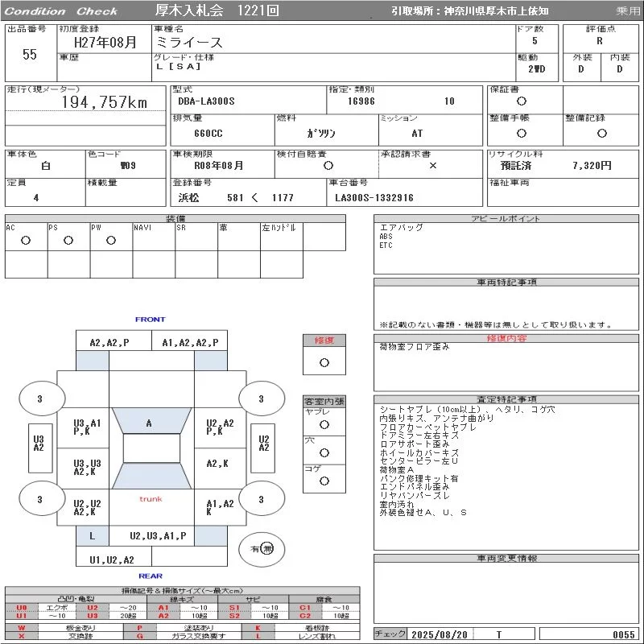Viewport: 644px width, 644px height.
Task: Toggle the AC equipment circle mark
Action: point(26,241)
